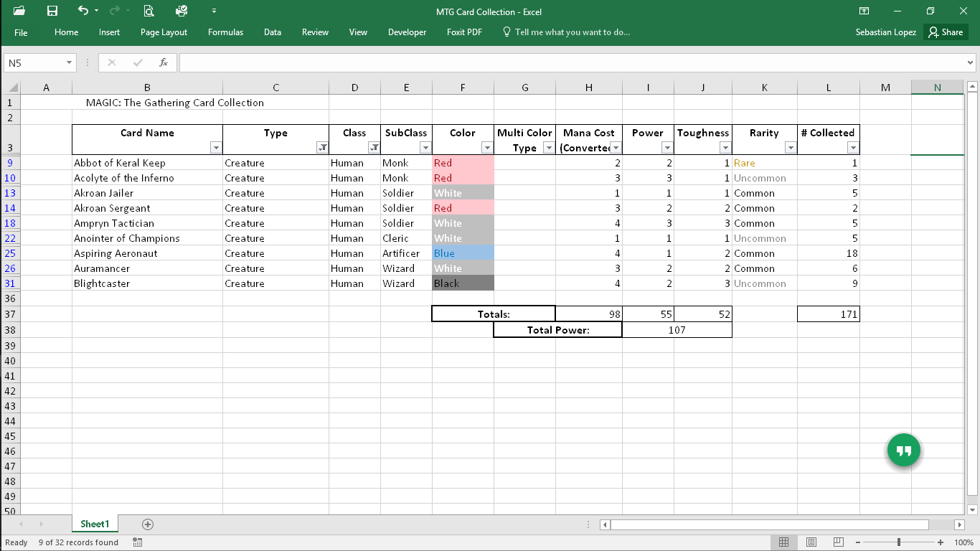Click the green quote bubble floating icon

tap(904, 451)
